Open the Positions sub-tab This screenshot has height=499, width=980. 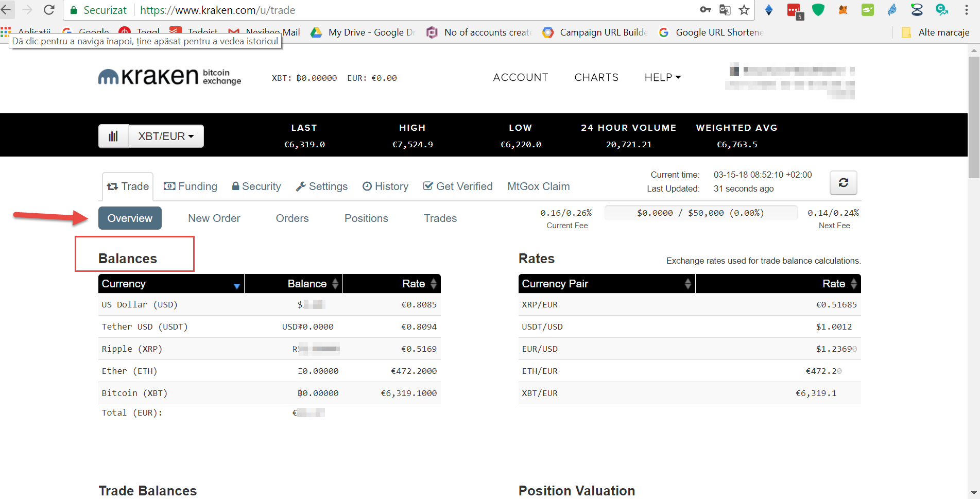[366, 218]
